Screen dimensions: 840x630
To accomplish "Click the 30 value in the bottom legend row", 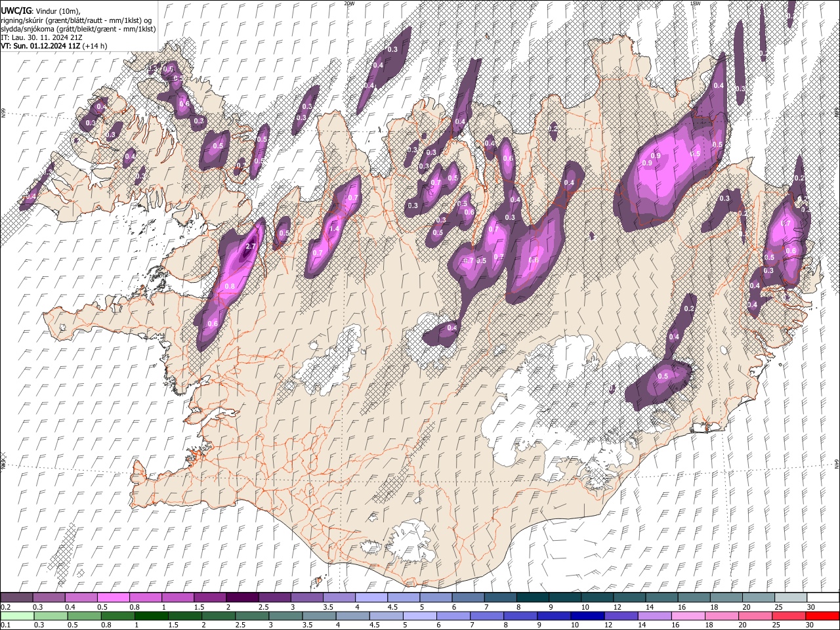I will pos(808,625).
